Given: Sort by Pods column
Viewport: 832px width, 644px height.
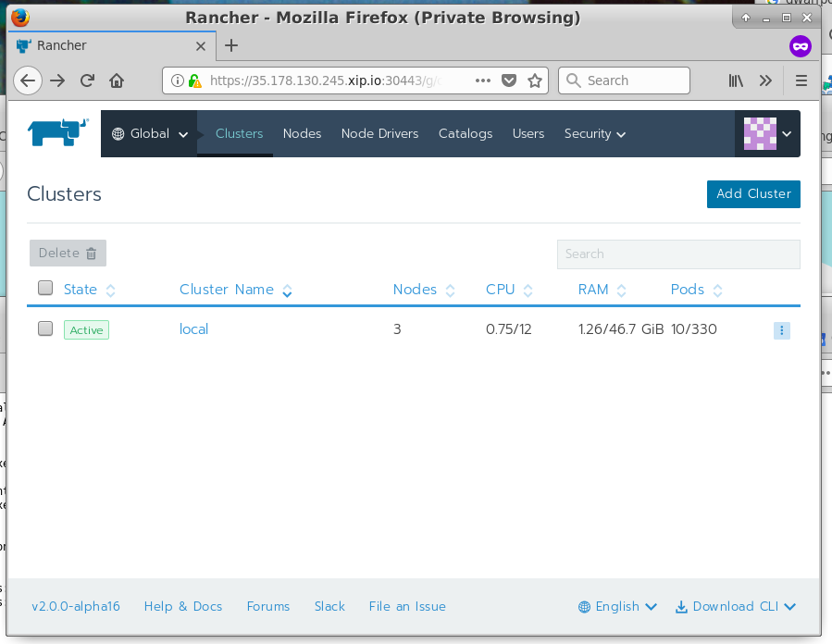Looking at the screenshot, I should point(696,290).
